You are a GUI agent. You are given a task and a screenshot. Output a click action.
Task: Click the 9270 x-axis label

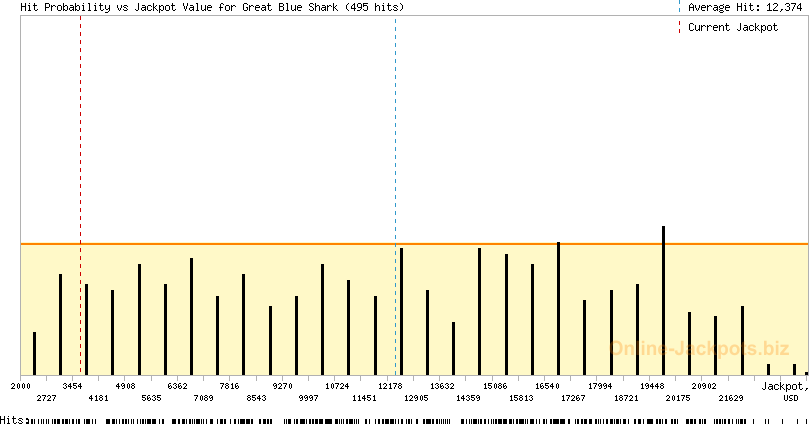click(282, 385)
